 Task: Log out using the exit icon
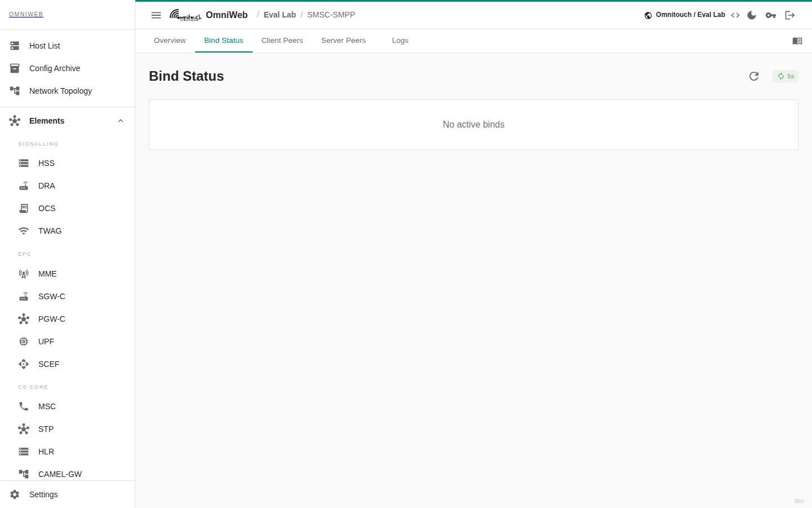(x=790, y=15)
